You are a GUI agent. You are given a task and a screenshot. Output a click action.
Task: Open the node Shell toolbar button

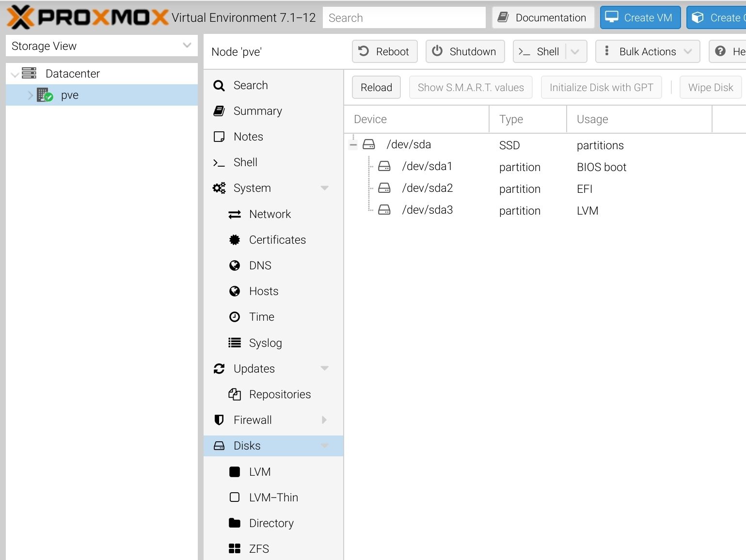tap(540, 51)
